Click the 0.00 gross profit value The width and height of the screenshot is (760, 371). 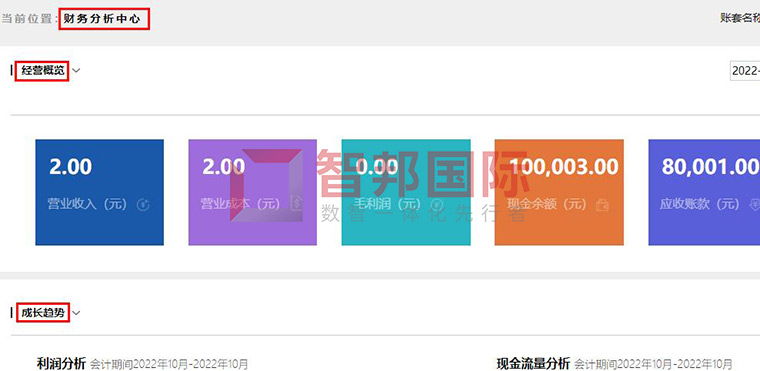pos(377,167)
